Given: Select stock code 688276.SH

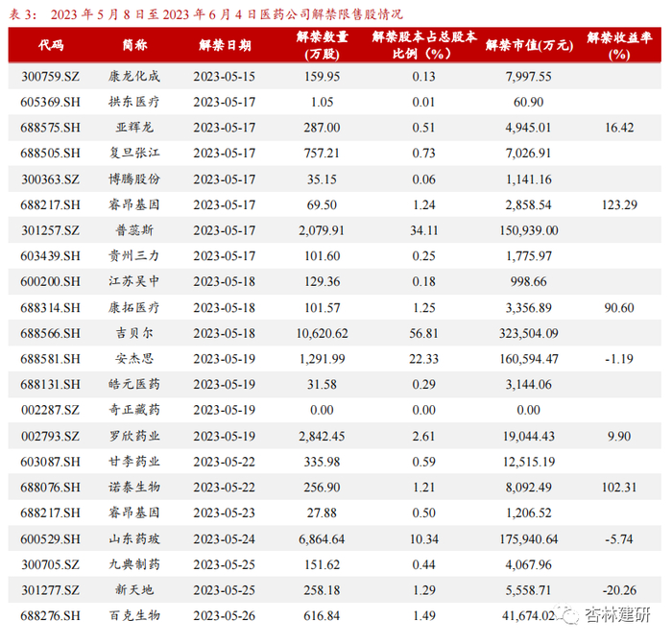Looking at the screenshot, I should [x=51, y=616].
